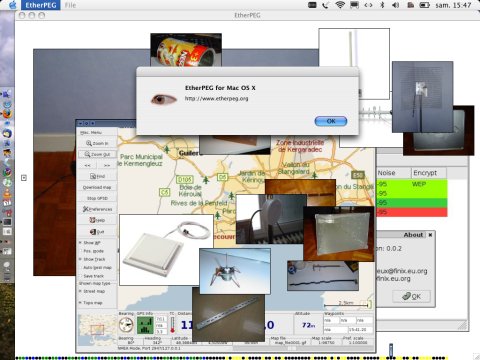Click the >> next button in map sidebar
Viewport: 480px width, 360px height.
point(107,165)
